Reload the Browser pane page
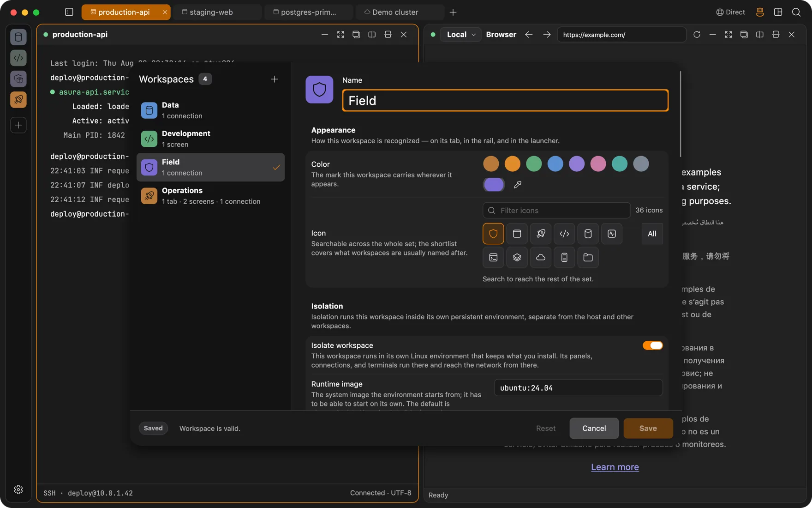This screenshot has width=812, height=508. [x=697, y=35]
